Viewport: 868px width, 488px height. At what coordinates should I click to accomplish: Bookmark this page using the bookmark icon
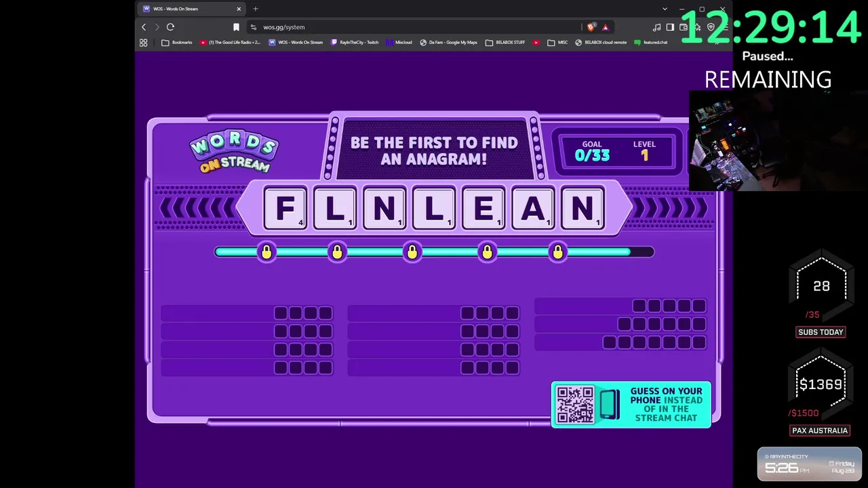pos(236,27)
